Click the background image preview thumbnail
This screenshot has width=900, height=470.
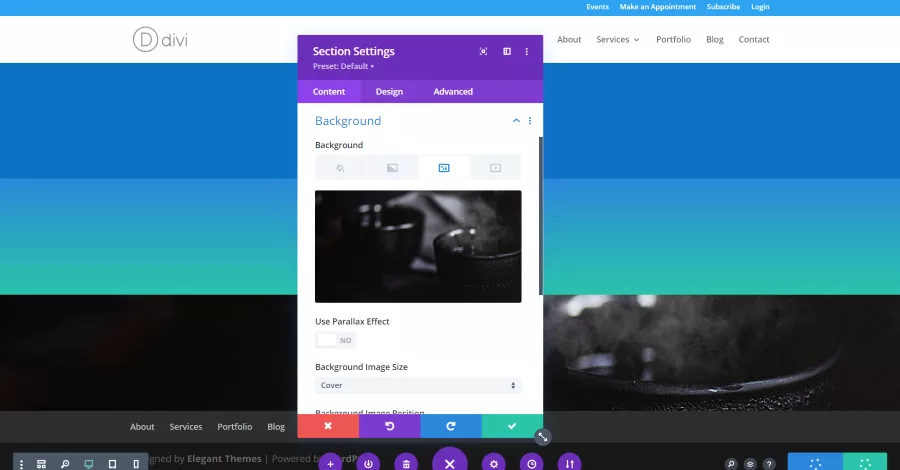point(418,246)
